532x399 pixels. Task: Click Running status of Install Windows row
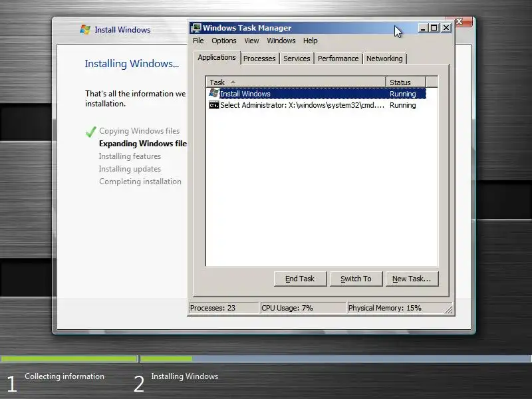(403, 94)
